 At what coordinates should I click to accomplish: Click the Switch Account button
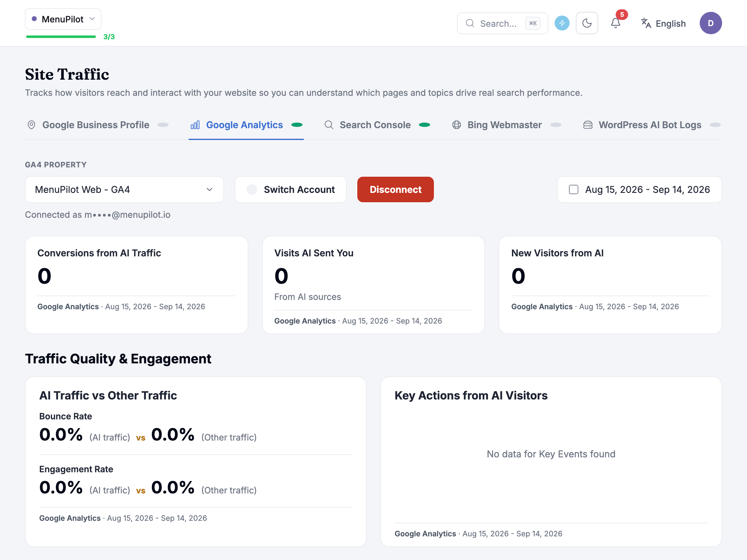pyautogui.click(x=290, y=189)
